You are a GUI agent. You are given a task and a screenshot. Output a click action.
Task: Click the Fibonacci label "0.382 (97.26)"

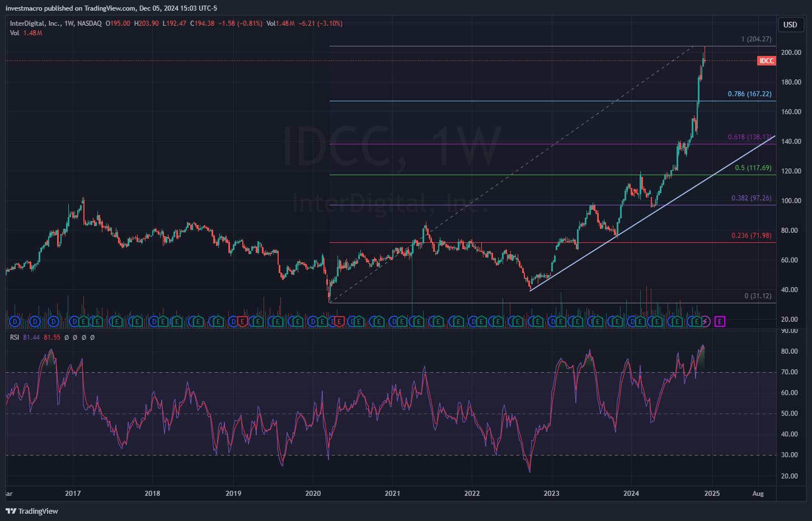752,198
